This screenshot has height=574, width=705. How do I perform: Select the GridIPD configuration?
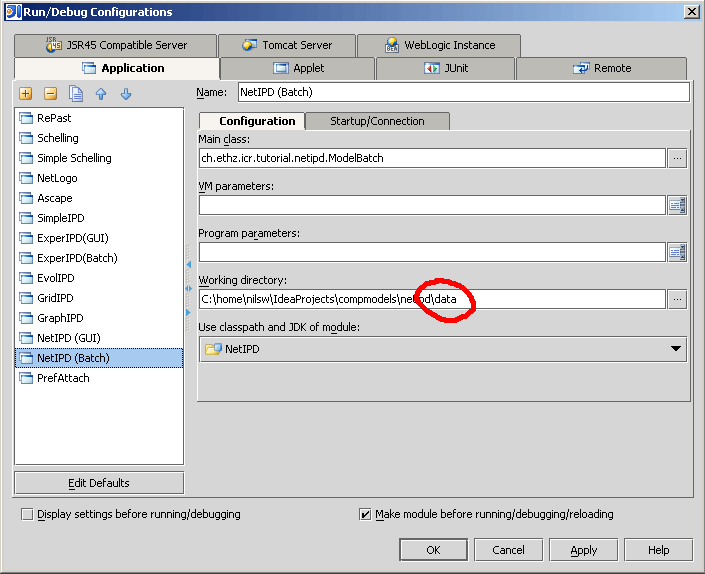(99, 298)
